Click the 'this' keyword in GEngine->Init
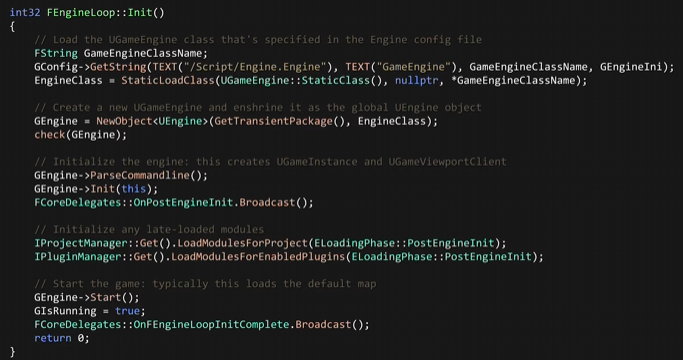The image size is (683, 360). [134, 189]
